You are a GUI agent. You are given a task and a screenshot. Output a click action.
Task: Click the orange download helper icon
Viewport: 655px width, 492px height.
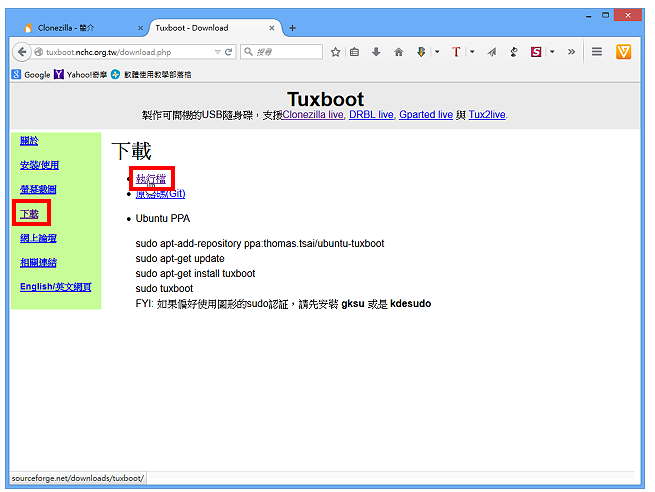pos(421,52)
